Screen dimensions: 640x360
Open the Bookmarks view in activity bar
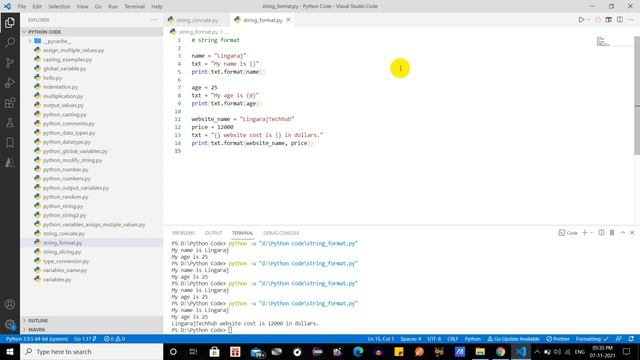coord(10,142)
